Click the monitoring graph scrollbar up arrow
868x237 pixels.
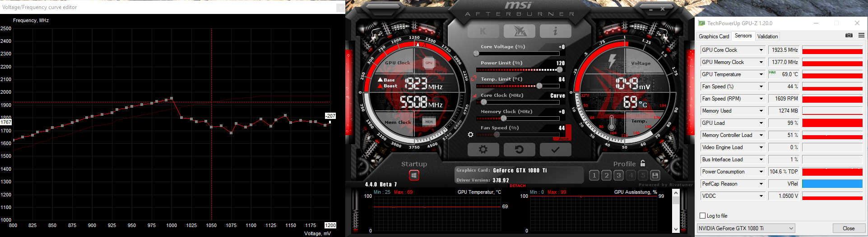(676, 193)
